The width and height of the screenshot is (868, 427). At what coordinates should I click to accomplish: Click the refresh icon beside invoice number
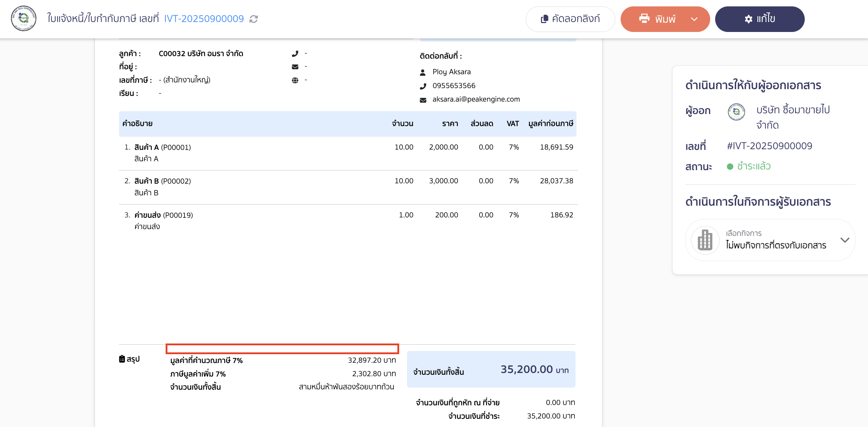pyautogui.click(x=253, y=19)
